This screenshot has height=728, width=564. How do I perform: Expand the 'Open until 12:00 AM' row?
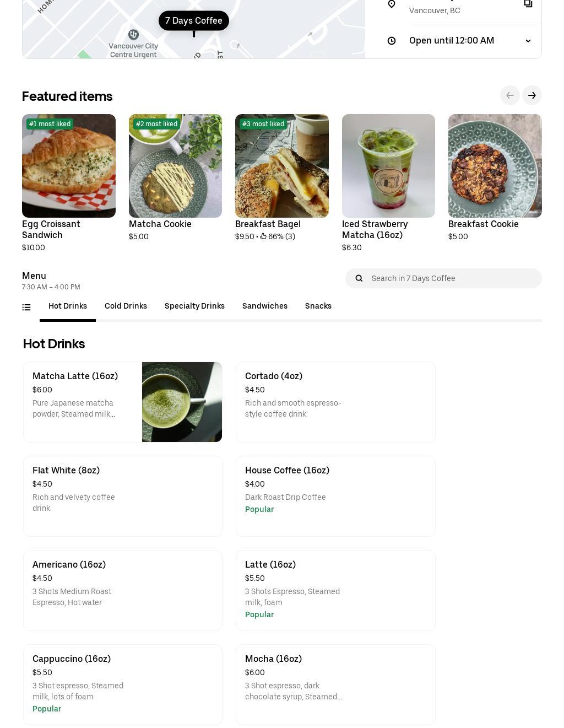(x=452, y=41)
